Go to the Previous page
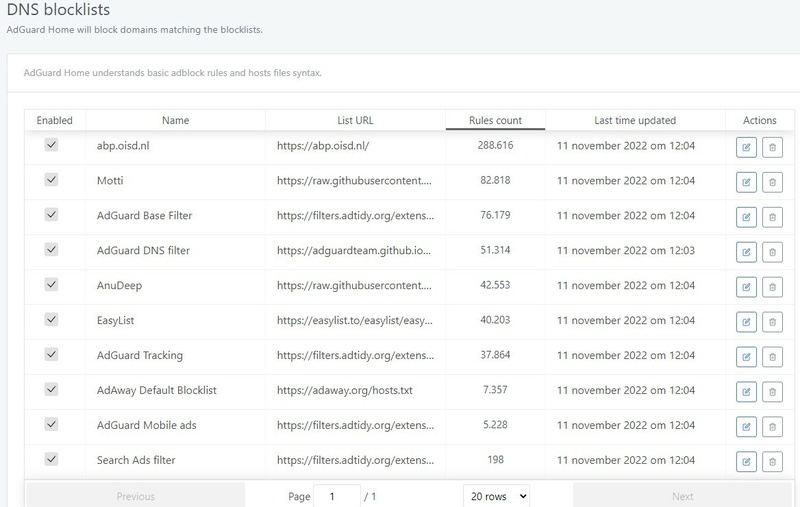 point(136,496)
